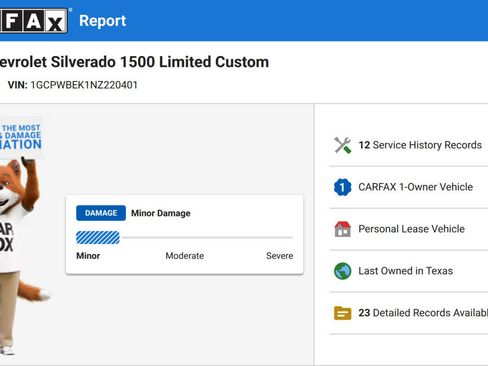Viewport: 488px width, 366px height.
Task: Click the Silverado 1500 Limited Custom title
Action: pos(134,62)
